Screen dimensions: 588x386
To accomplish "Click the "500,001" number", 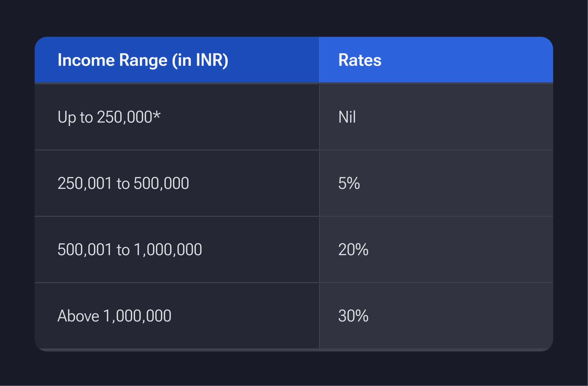I will coord(85,250).
